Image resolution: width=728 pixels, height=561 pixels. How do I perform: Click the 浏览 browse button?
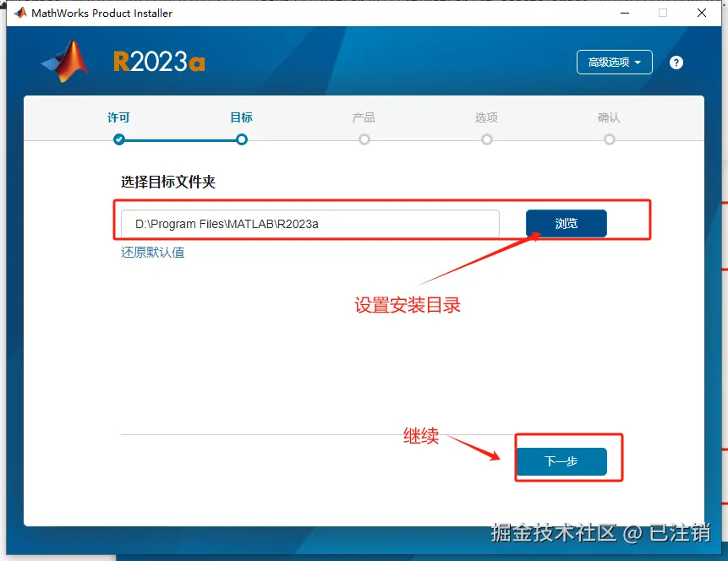pyautogui.click(x=566, y=223)
